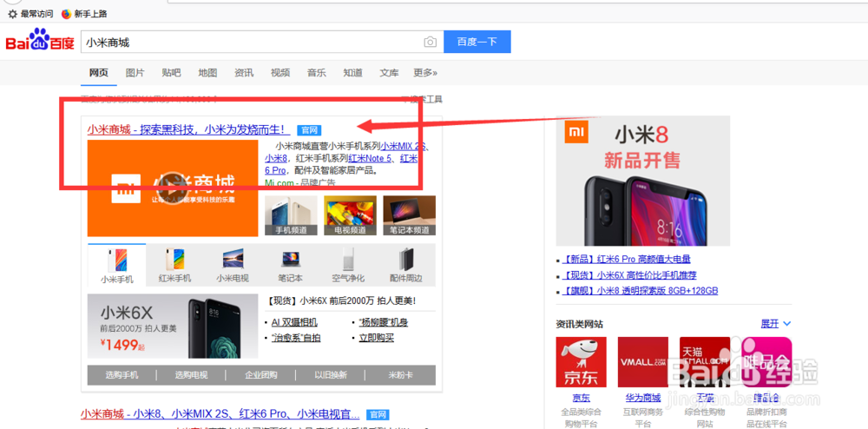Select the 笔记本 product tab
Screen dimensions: 868x429
290,265
